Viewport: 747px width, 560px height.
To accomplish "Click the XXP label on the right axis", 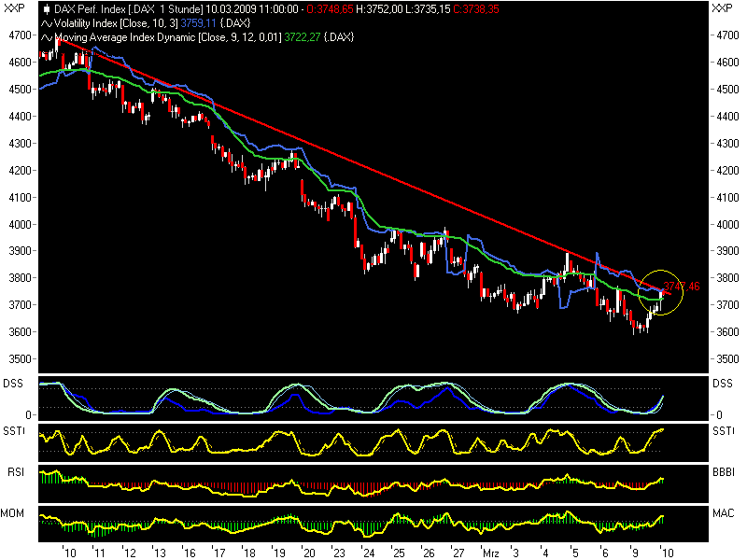I will point(722,8).
